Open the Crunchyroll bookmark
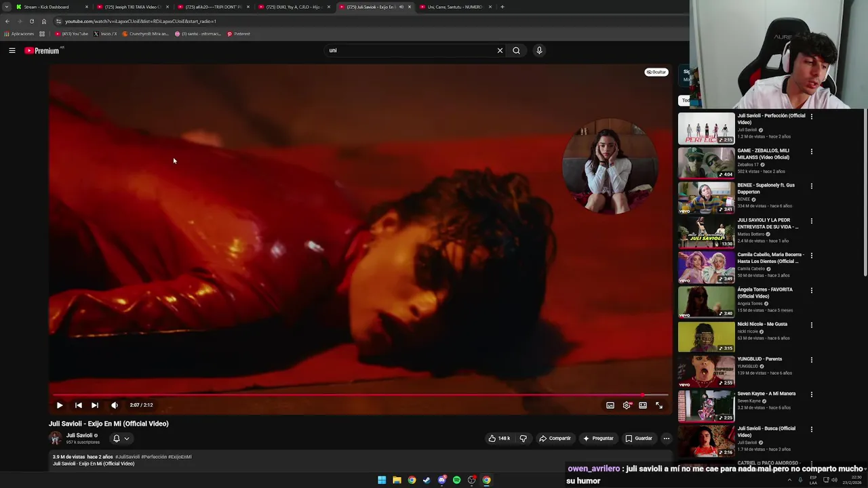 pos(145,34)
